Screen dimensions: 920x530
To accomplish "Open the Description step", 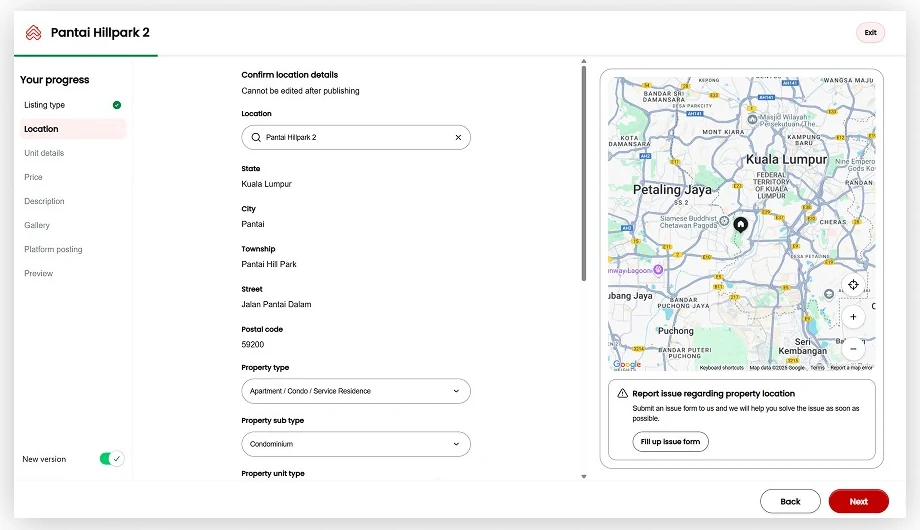I will (45, 201).
